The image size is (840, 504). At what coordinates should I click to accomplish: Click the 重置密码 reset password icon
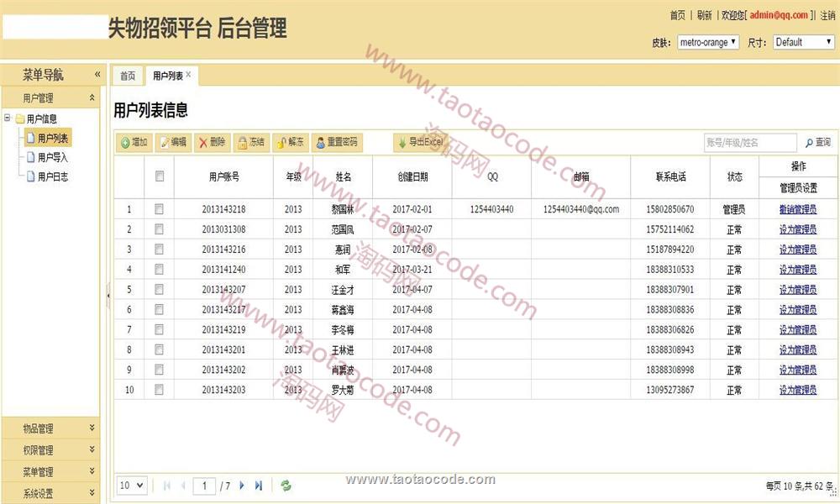[321, 143]
